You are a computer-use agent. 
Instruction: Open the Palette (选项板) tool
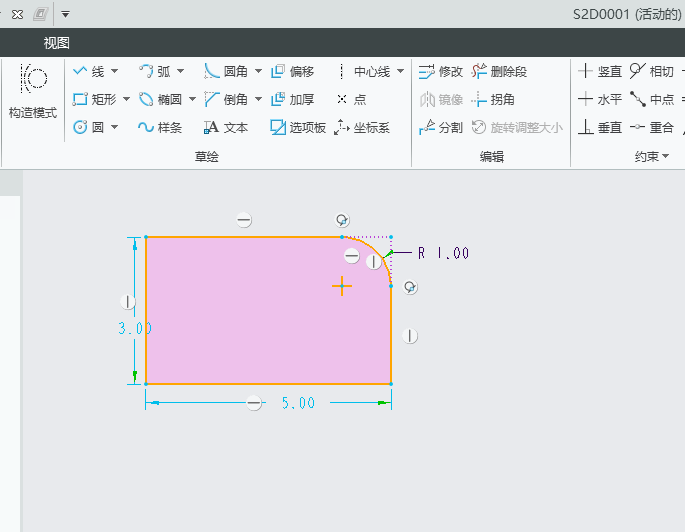pyautogui.click(x=298, y=128)
